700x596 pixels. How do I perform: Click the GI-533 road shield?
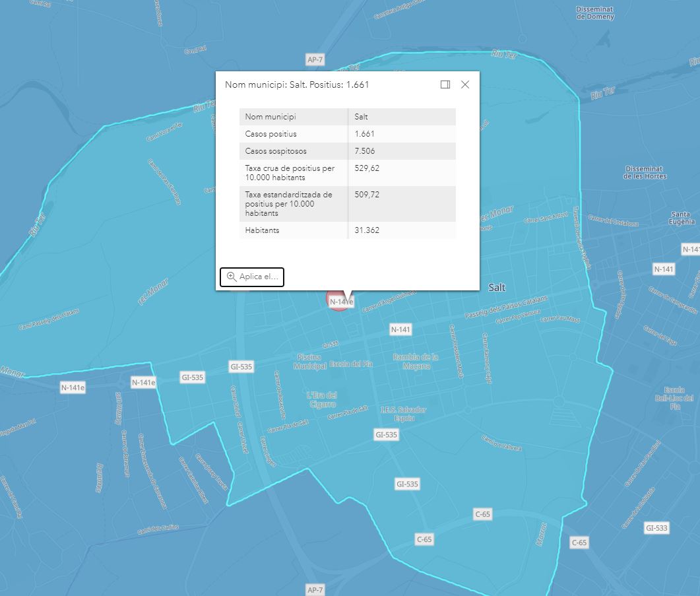(x=656, y=528)
